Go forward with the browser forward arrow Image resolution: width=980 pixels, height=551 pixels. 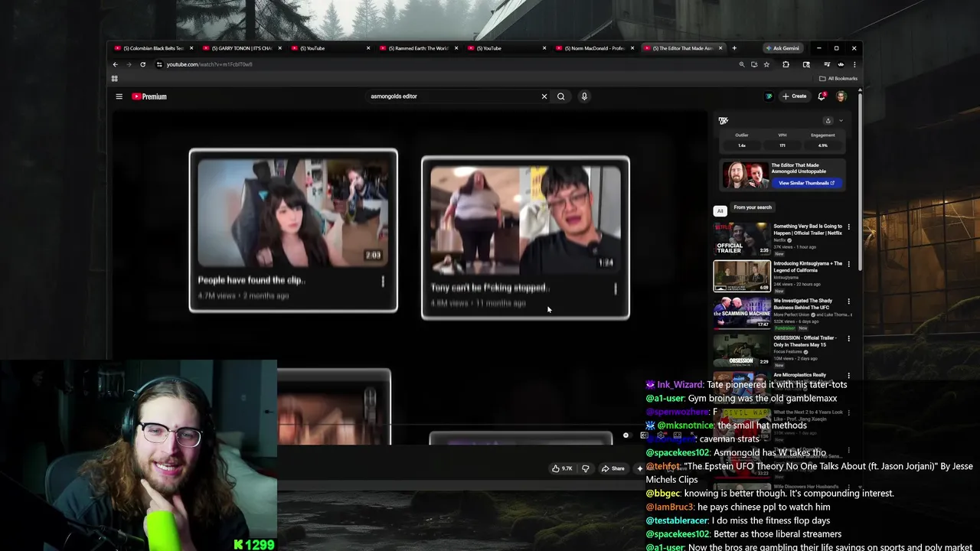[x=129, y=64]
